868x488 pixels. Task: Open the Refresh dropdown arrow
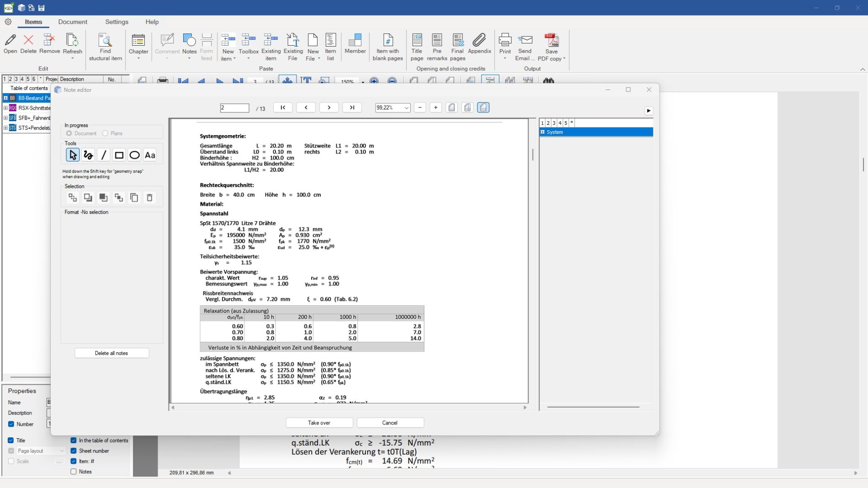click(73, 58)
